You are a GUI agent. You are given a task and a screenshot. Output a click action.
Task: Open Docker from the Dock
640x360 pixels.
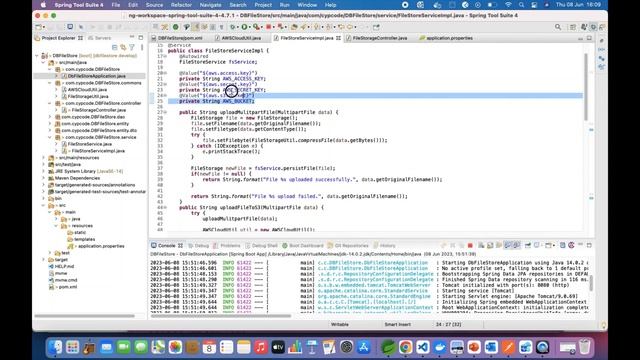point(440,347)
